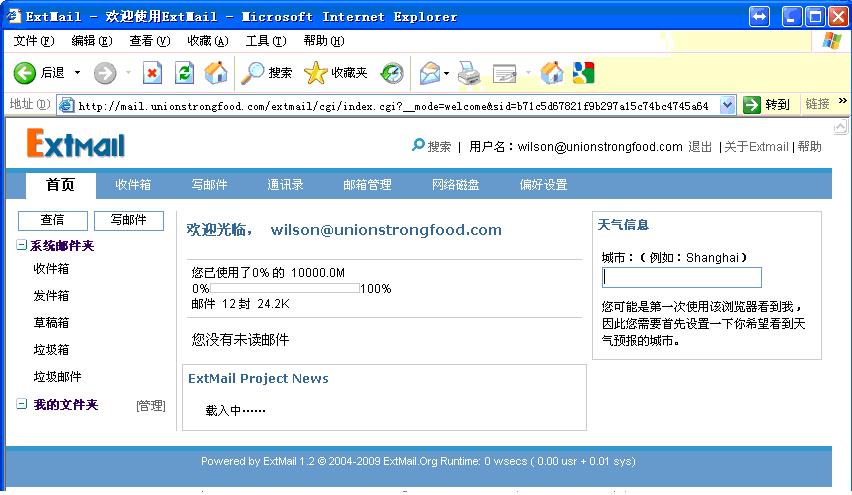Open the Forward button history dropdown arrow
Screen dimensions: 852x495
coord(128,73)
